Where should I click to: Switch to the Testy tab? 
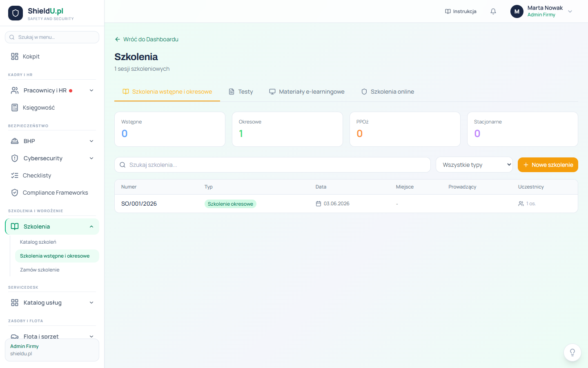tap(241, 92)
